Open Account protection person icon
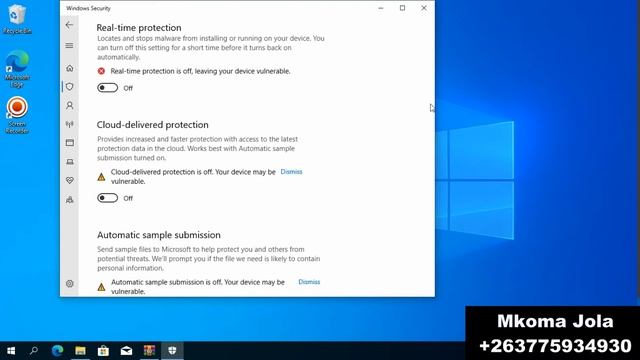This screenshot has height=360, width=640. 70,105
